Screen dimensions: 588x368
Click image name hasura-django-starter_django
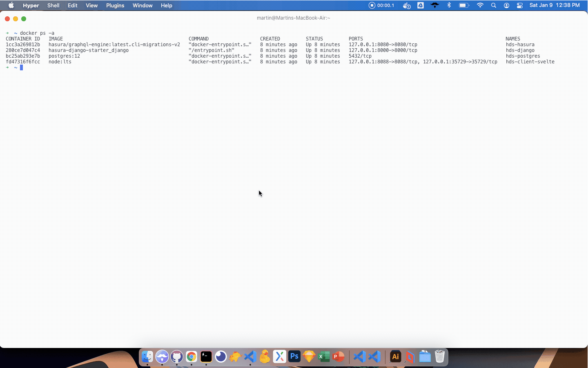point(89,50)
